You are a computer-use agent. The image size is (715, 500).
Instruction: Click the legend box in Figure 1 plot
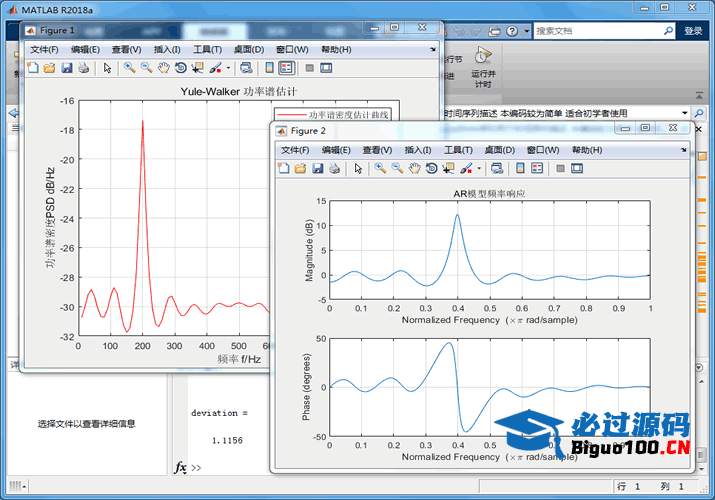(x=332, y=114)
